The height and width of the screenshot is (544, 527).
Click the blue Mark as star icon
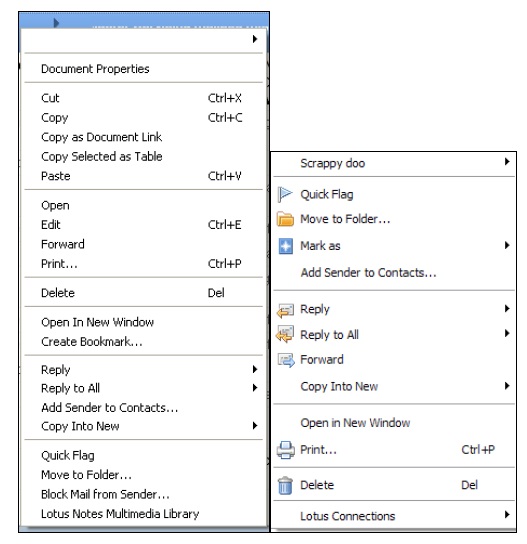point(286,246)
